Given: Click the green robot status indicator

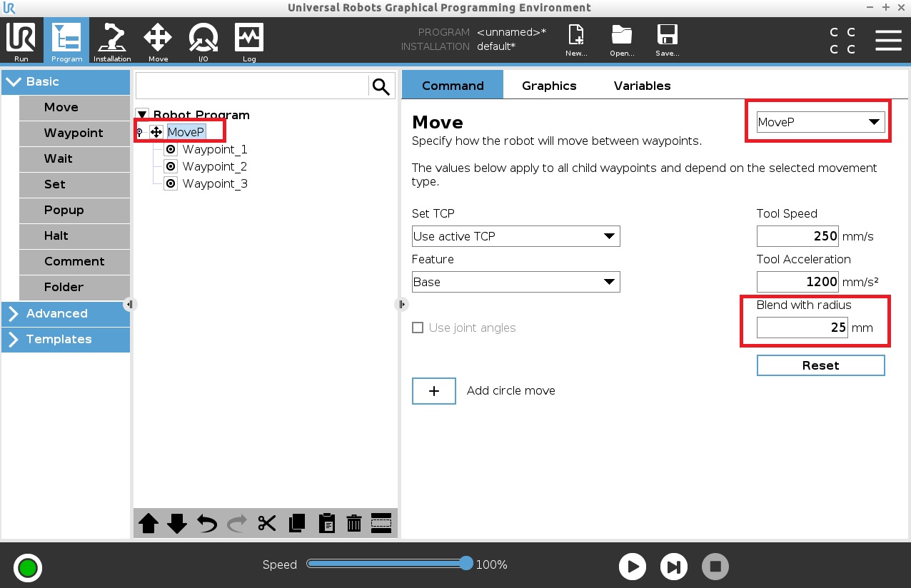Looking at the screenshot, I should coord(28,568).
